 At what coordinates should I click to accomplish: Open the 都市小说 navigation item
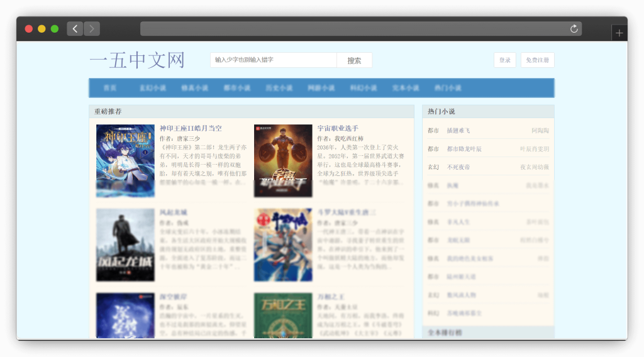[x=237, y=88]
